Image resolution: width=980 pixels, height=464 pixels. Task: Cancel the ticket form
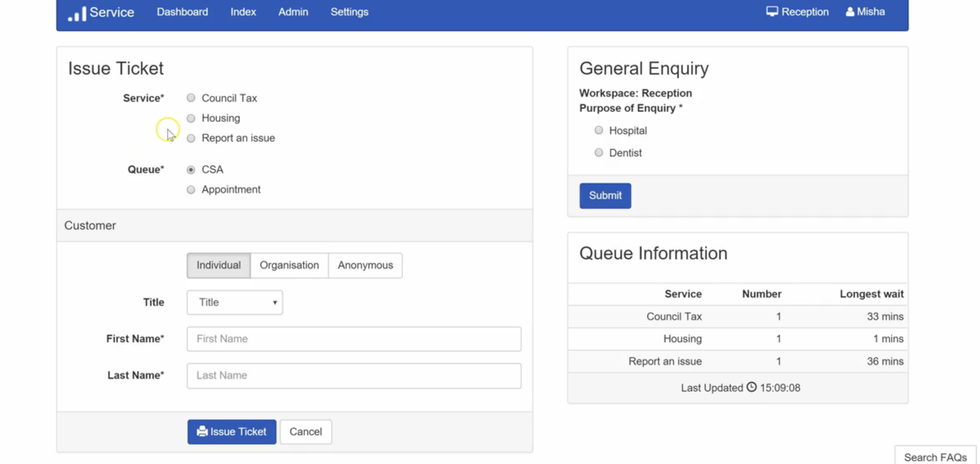tap(305, 432)
